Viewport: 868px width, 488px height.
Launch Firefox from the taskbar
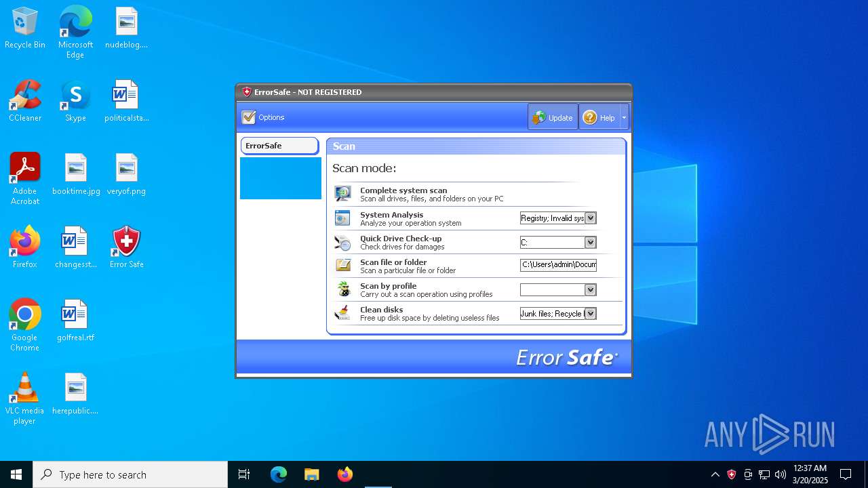click(x=345, y=474)
